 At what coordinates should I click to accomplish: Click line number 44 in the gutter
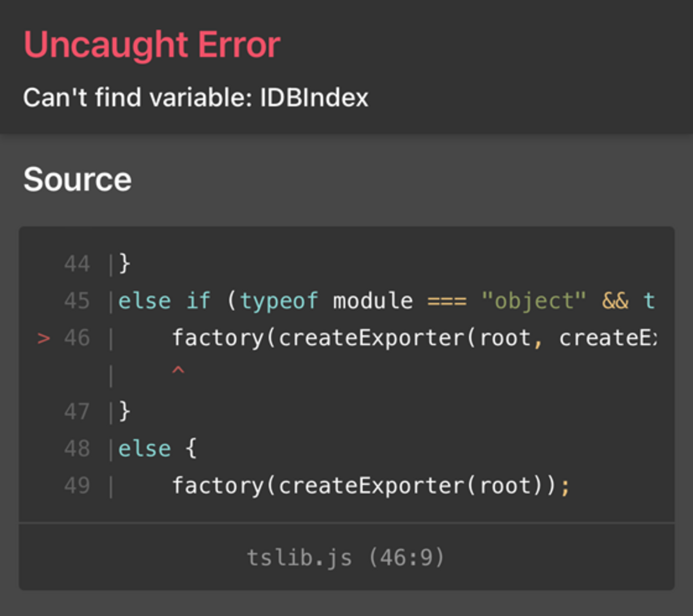pos(77,264)
